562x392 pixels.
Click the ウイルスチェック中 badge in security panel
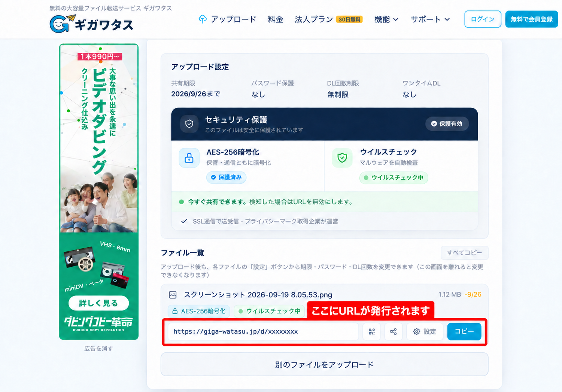[394, 178]
